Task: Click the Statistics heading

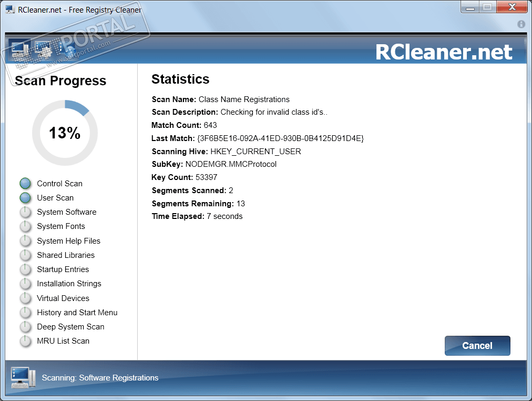Action: coord(180,79)
